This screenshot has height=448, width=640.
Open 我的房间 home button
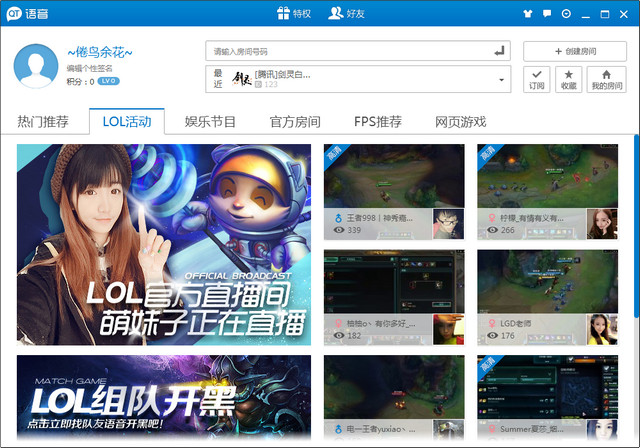click(607, 80)
